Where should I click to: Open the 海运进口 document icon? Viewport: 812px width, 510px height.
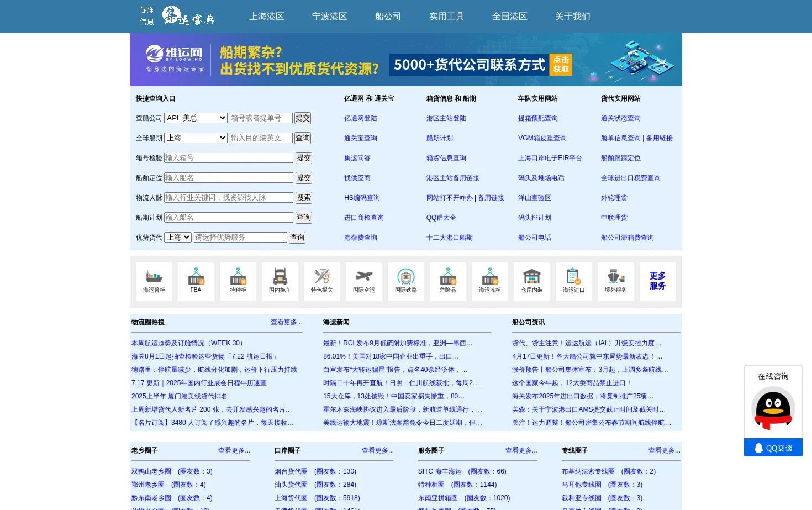point(573,282)
